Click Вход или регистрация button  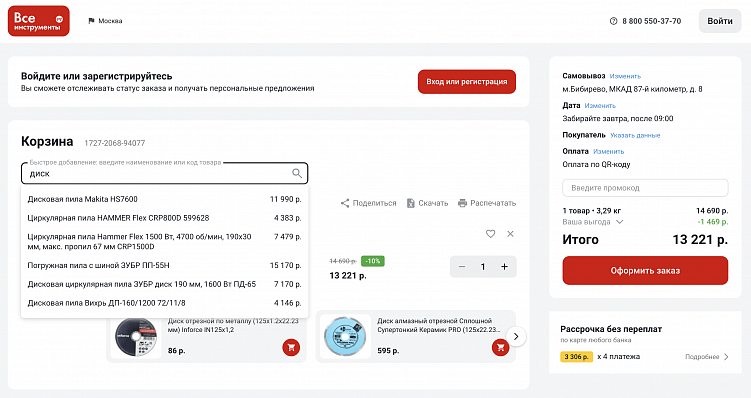tap(467, 82)
